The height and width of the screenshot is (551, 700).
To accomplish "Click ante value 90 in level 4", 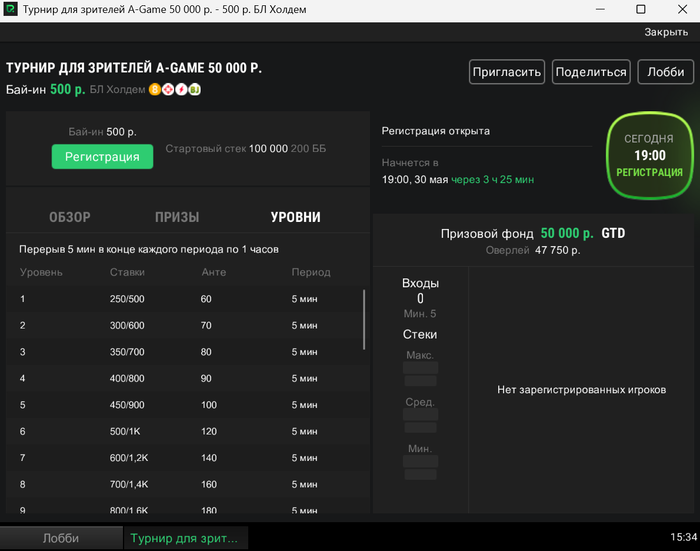I will click(206, 379).
